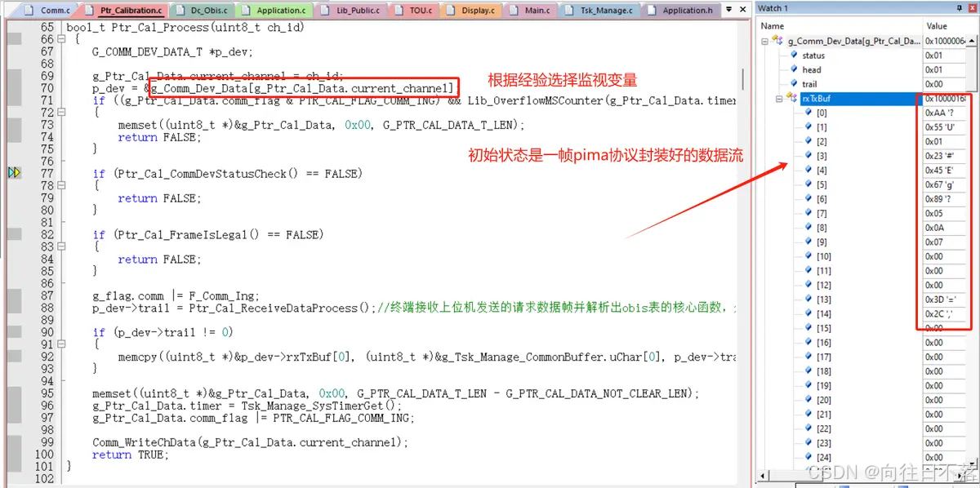Click line 82 Ptr_Cal_FrameIsLegal check
The image size is (980, 488).
[x=207, y=234]
